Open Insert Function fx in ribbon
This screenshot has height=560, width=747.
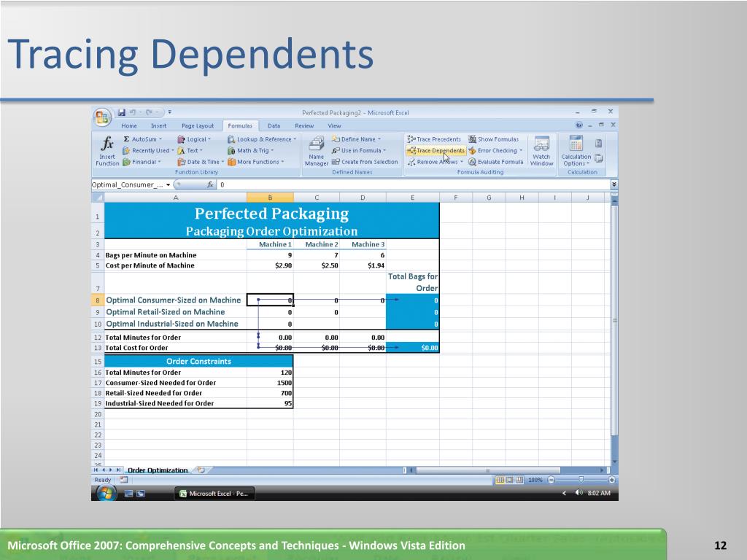(x=107, y=151)
